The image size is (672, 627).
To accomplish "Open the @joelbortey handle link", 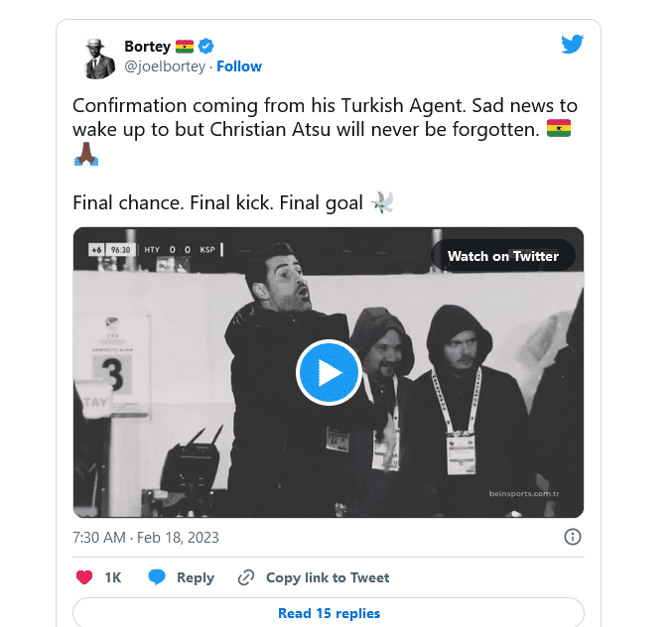I will pos(165,66).
